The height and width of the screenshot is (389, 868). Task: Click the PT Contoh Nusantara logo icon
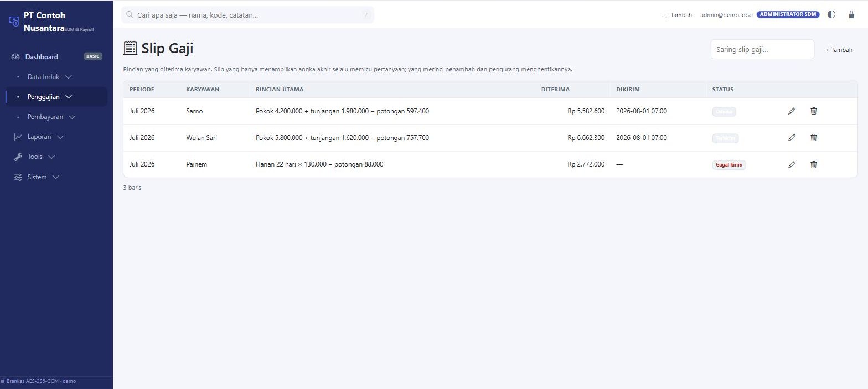14,22
